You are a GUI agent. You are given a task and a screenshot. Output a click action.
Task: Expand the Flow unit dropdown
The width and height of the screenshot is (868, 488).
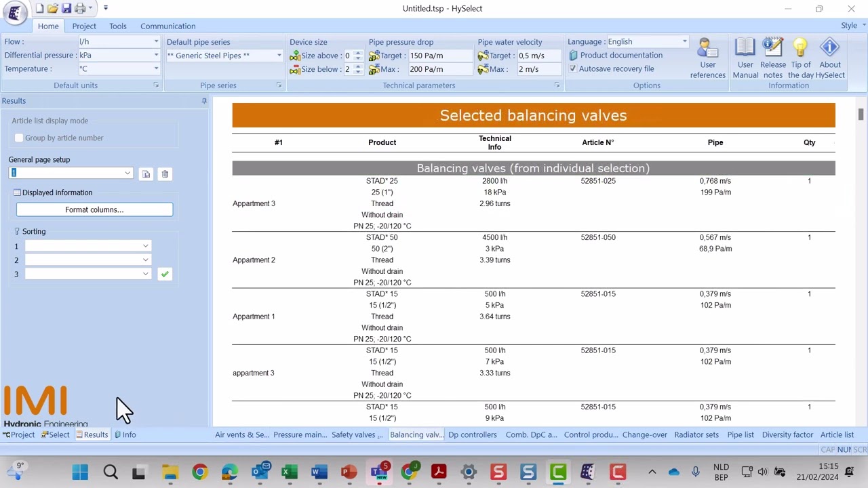pyautogui.click(x=156, y=42)
